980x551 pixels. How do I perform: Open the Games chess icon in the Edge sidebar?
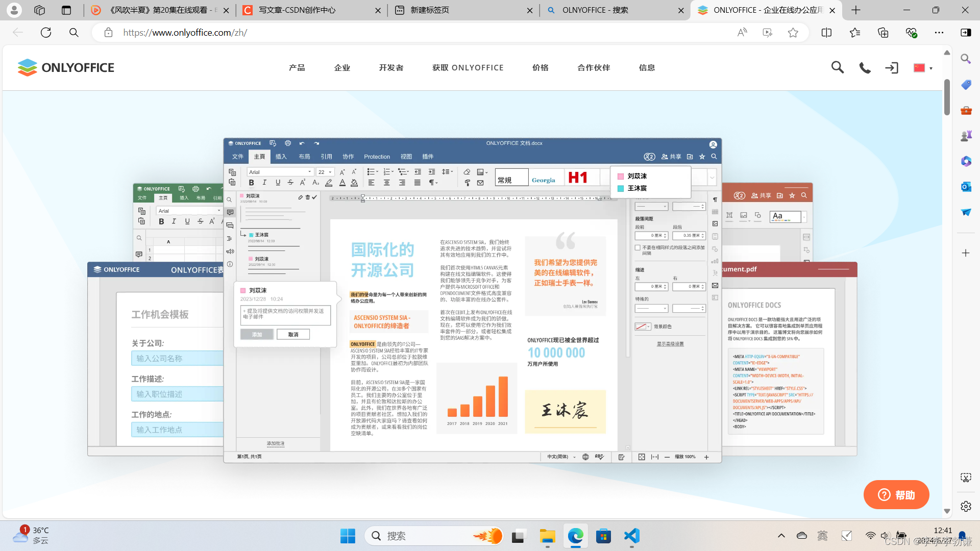tap(966, 136)
